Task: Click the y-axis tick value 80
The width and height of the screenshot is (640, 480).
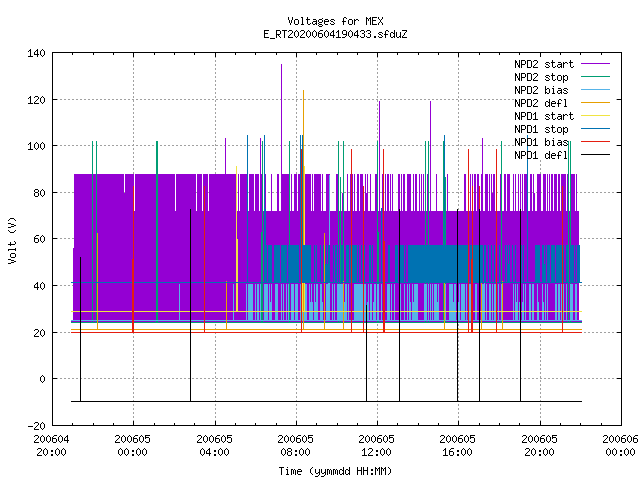Action: pyautogui.click(x=39, y=193)
